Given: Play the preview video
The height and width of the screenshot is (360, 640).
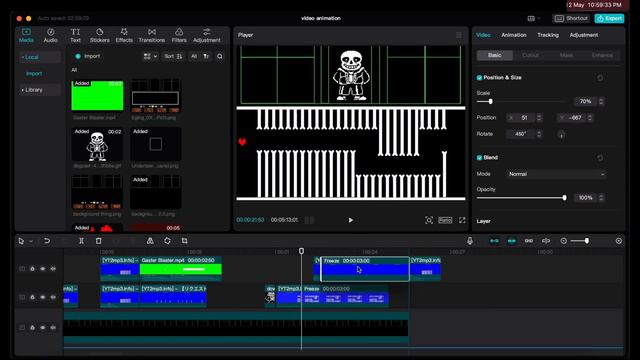Looking at the screenshot, I should pos(351,220).
